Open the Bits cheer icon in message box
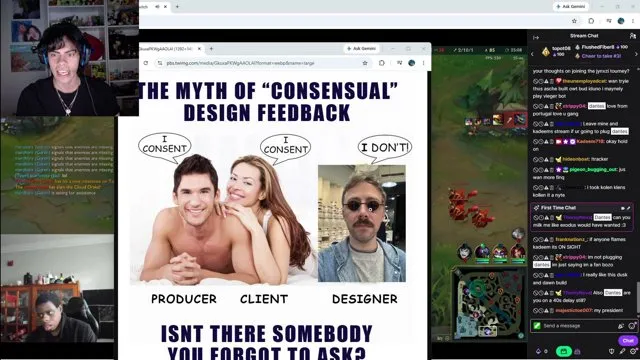The height and width of the screenshot is (360, 640). click(621, 326)
